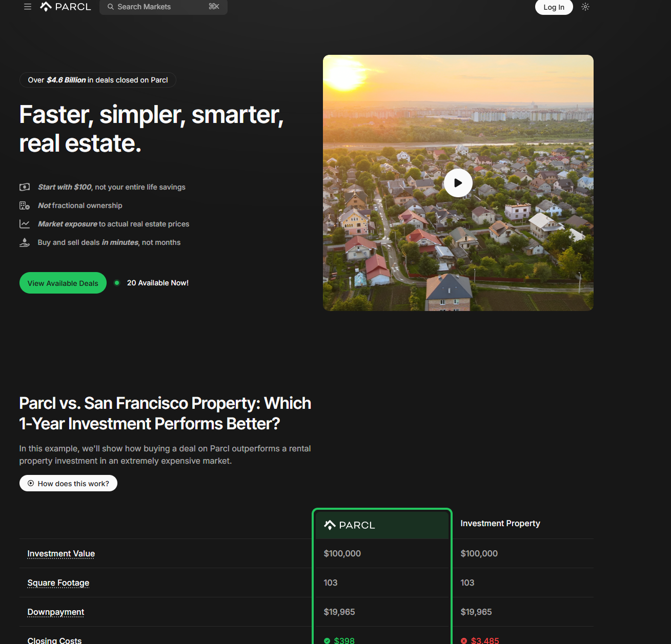
Task: Click Investment Property's $100,000 value
Action: click(479, 553)
